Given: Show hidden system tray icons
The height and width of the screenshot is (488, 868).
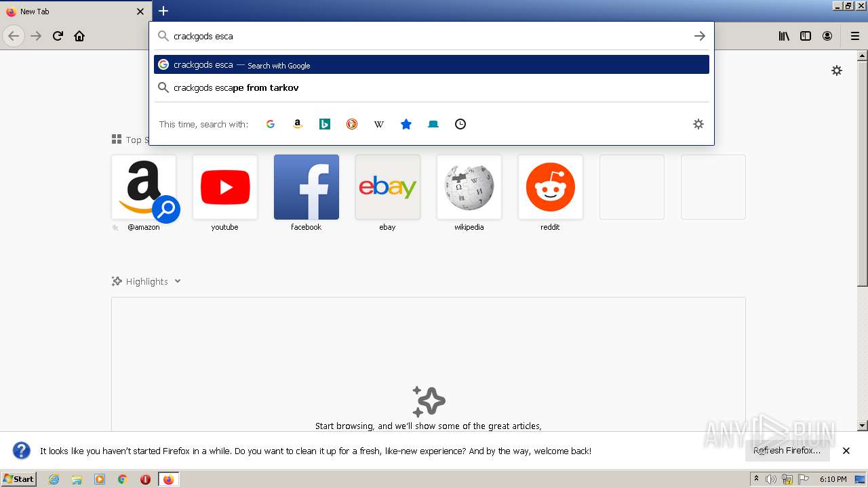Looking at the screenshot, I should (756, 479).
